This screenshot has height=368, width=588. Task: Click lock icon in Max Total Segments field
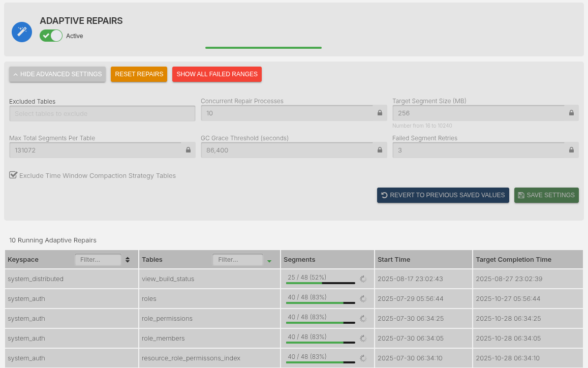tap(188, 150)
